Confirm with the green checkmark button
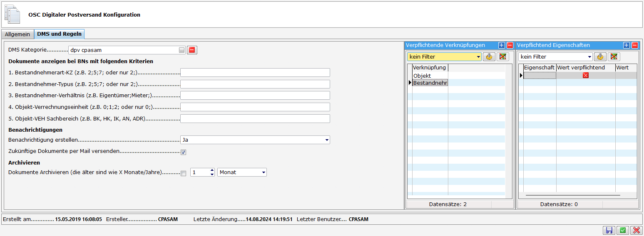The image size is (644, 236). pos(623,231)
